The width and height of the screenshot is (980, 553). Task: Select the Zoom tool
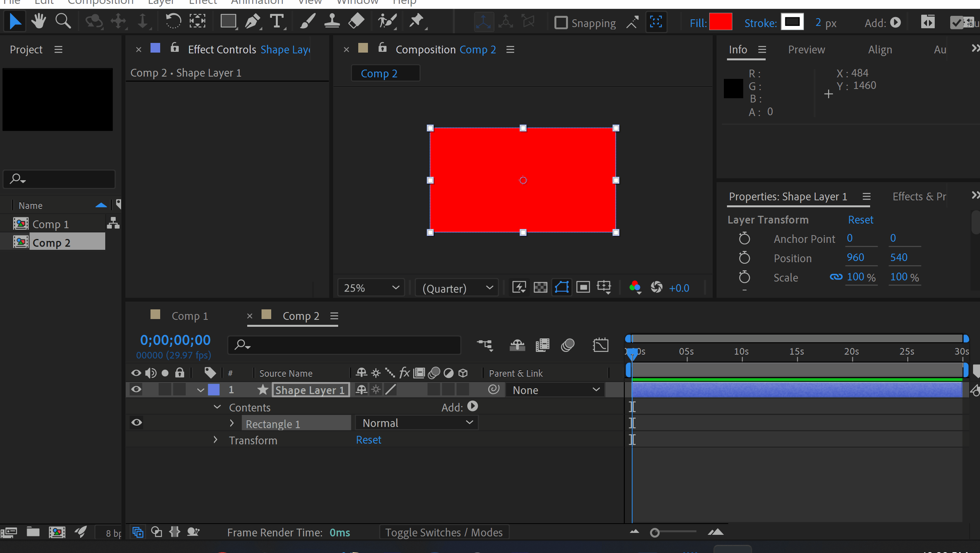pyautogui.click(x=63, y=22)
